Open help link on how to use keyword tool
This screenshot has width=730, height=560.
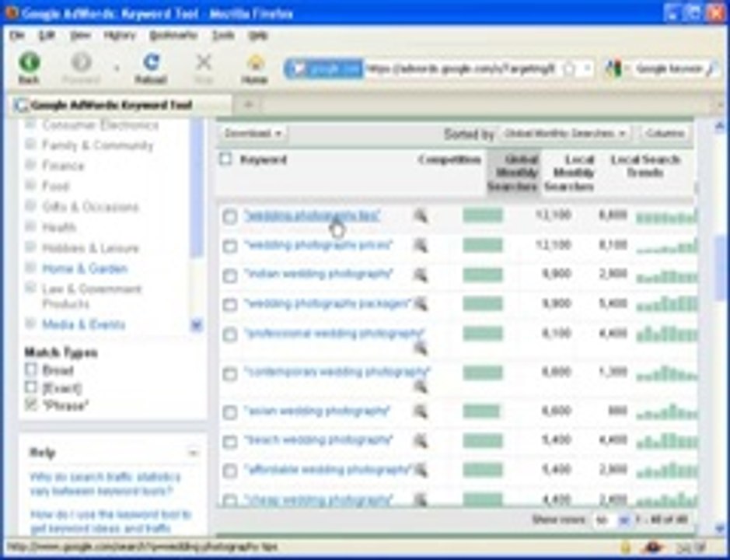tap(110, 521)
